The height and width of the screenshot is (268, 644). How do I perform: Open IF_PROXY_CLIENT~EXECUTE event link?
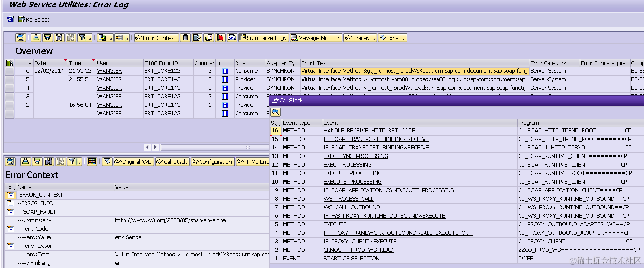pyautogui.click(x=360, y=242)
